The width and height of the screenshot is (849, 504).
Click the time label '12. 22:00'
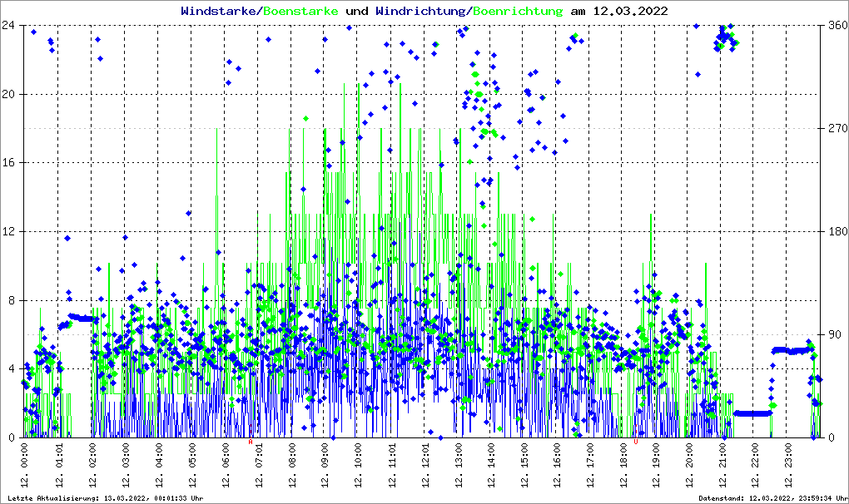755,463
